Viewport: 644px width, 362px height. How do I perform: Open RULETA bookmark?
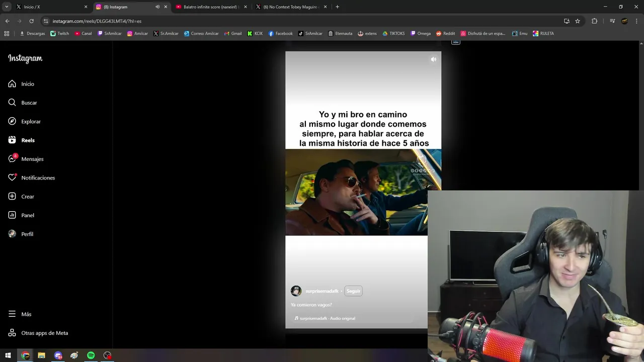coord(543,34)
